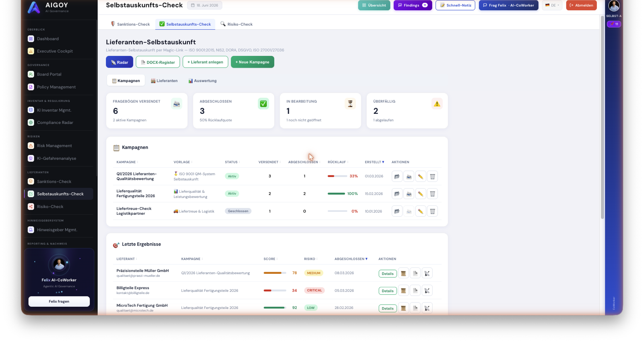Screen dimensions: 644x343
Task: Click mail tray icon in Lieferqualität Fertigungsteile row
Action: point(409,194)
